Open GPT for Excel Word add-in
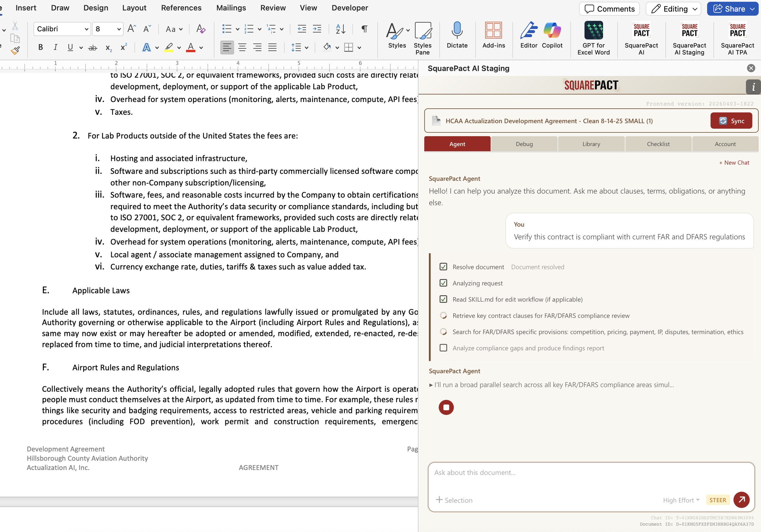This screenshot has width=761, height=532. coord(593,38)
